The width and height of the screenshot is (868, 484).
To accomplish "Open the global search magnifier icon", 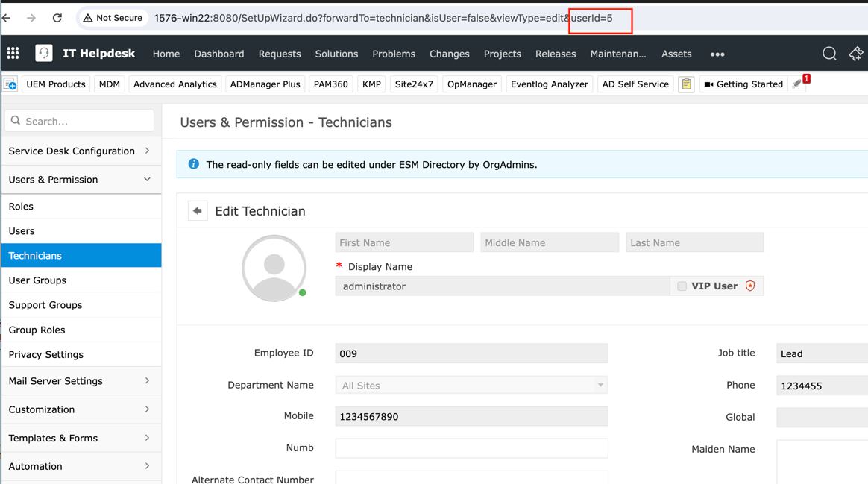I will pos(829,54).
